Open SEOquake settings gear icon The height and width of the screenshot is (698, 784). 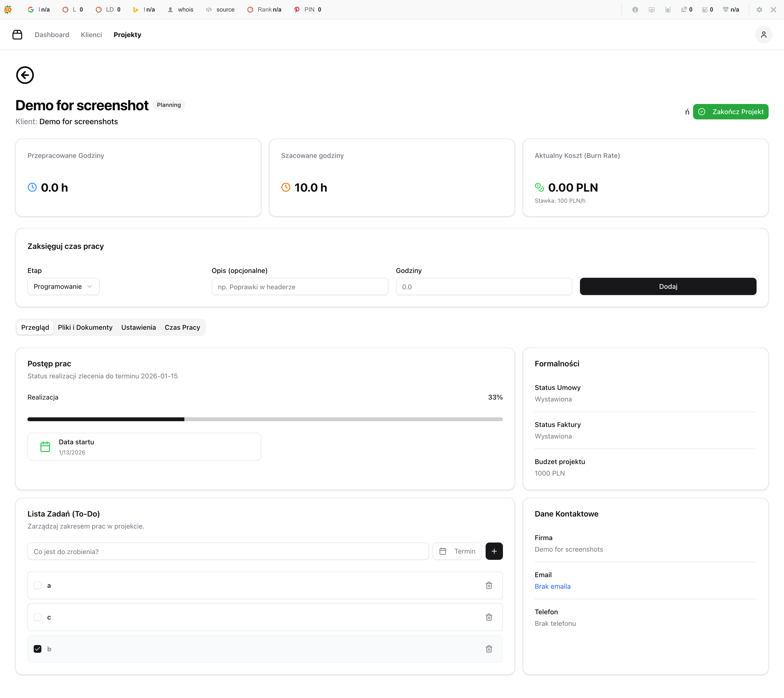[x=759, y=10]
